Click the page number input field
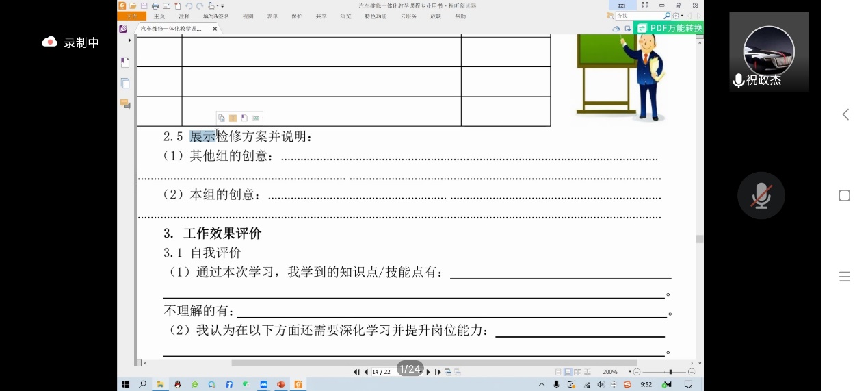This screenshot has height=391, width=868. (x=381, y=372)
